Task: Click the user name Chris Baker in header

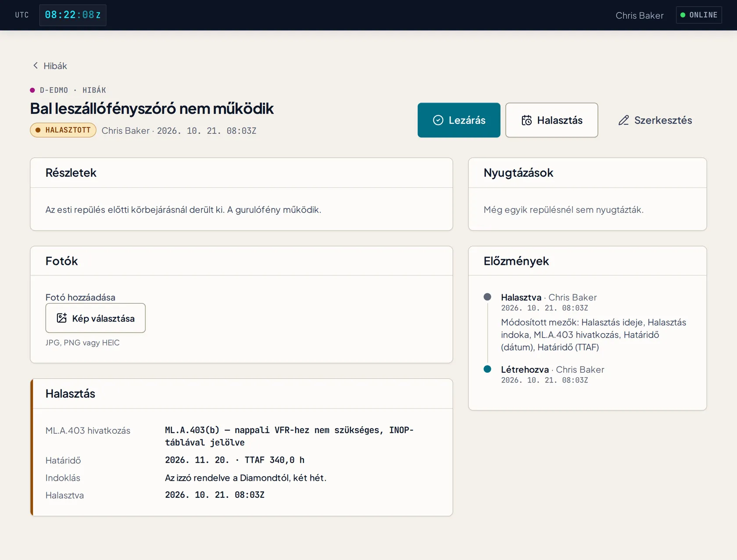Action: [x=639, y=15]
